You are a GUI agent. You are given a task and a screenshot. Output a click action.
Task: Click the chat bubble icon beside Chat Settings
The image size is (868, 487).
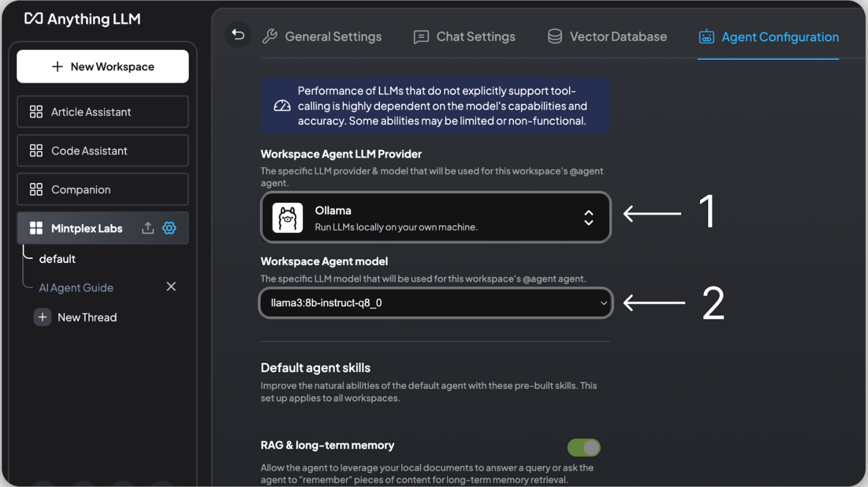point(421,37)
